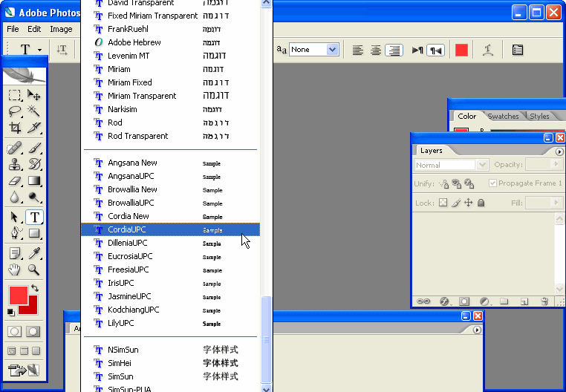The image size is (566, 392).
Task: Open the File menu
Action: pyautogui.click(x=13, y=29)
